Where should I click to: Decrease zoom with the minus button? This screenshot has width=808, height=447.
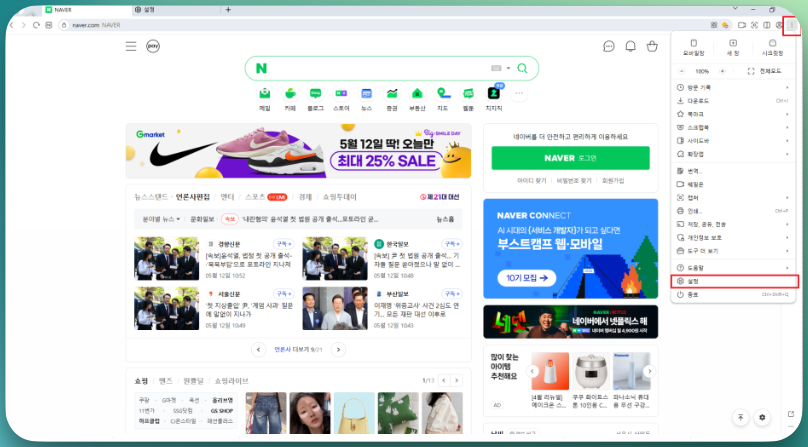(x=682, y=71)
